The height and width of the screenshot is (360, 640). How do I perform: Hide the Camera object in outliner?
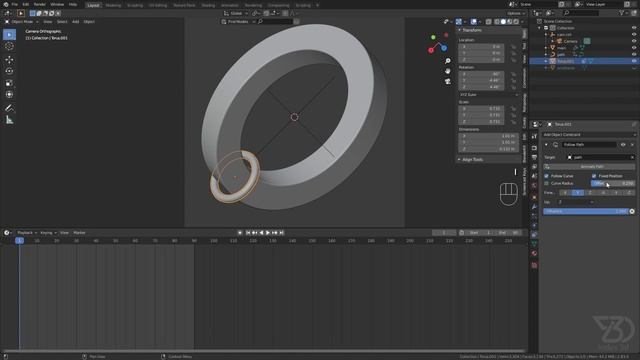634,41
